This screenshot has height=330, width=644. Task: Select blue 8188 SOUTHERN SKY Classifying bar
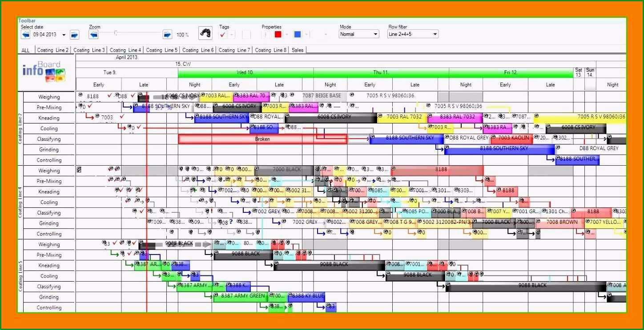point(407,139)
